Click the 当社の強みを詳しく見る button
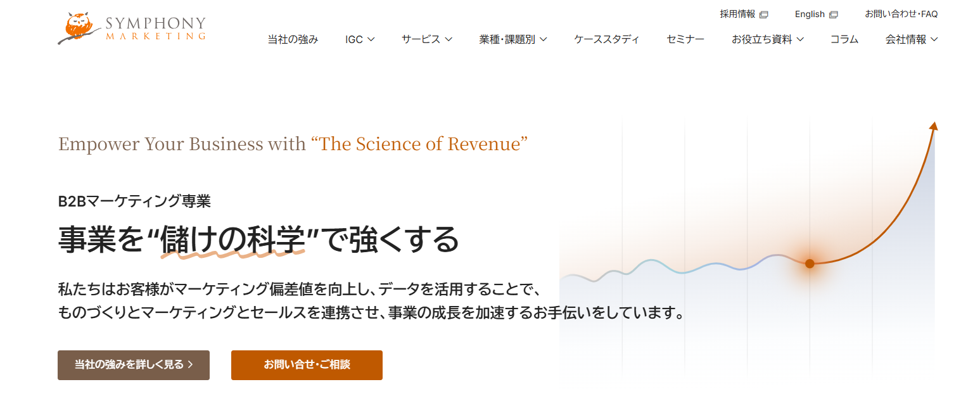Image resolution: width=980 pixels, height=408 pixels. (133, 365)
